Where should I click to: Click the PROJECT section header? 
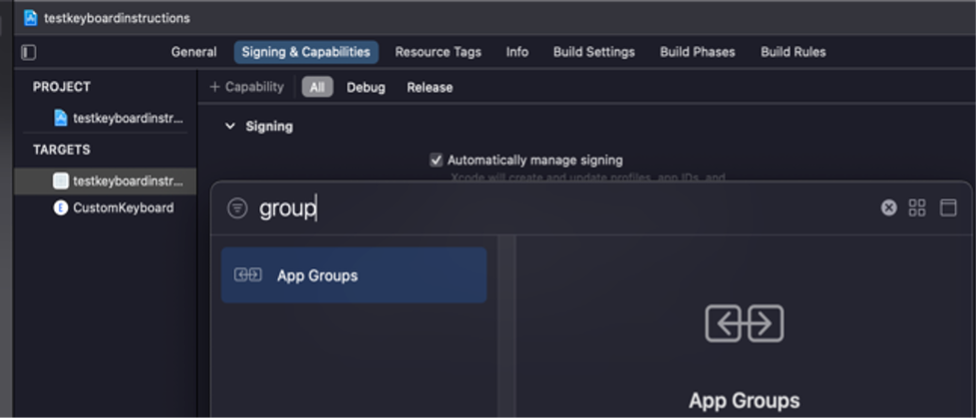point(62,87)
